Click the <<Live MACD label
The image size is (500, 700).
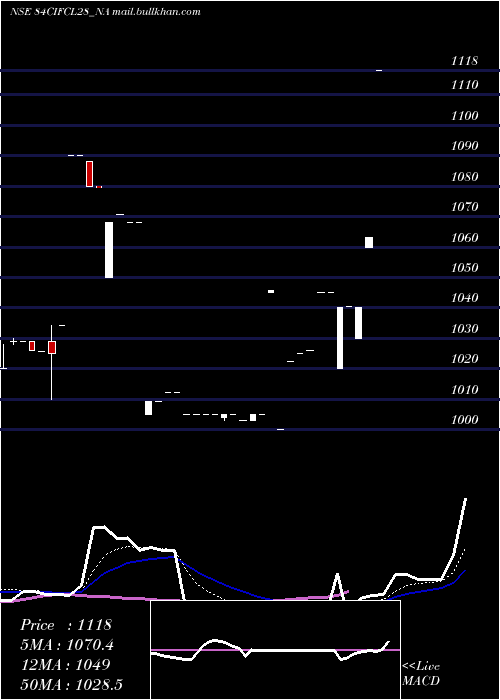[x=421, y=673]
